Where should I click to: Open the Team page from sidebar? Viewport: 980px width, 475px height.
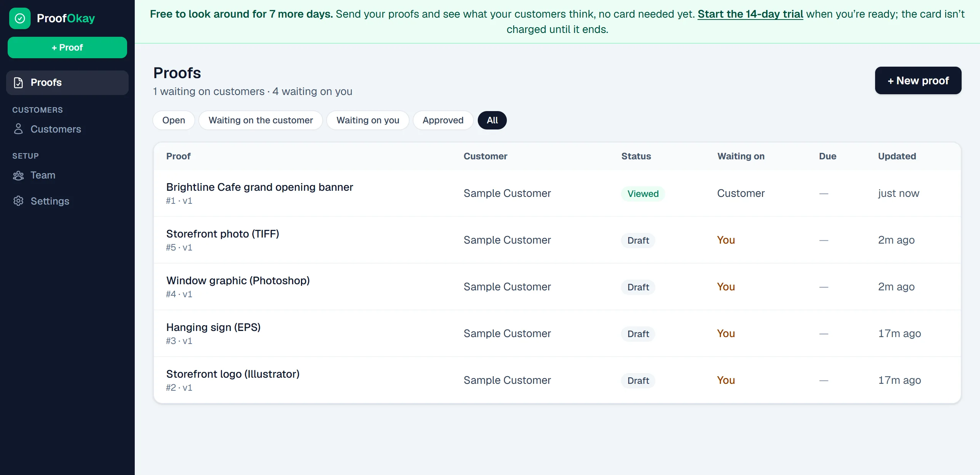click(x=67, y=175)
